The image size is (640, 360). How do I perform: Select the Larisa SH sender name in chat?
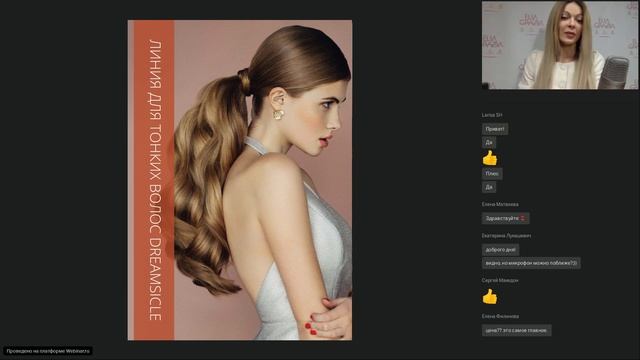[492, 115]
